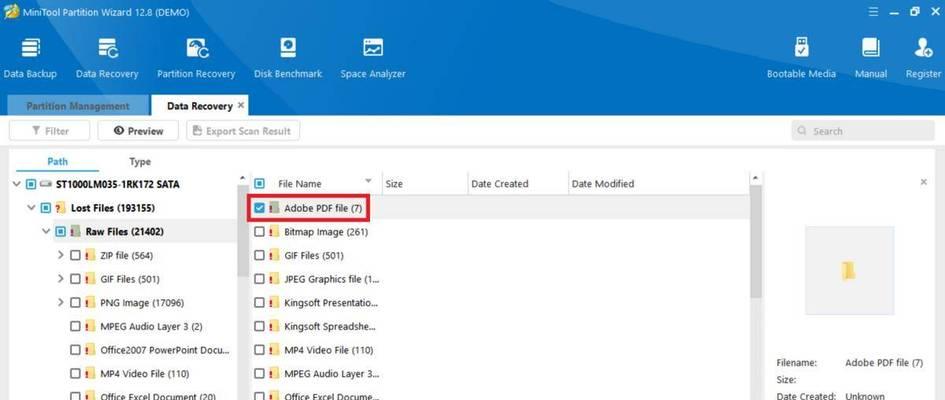945x400 pixels.
Task: Click Export Scan Result button
Action: coord(243,131)
